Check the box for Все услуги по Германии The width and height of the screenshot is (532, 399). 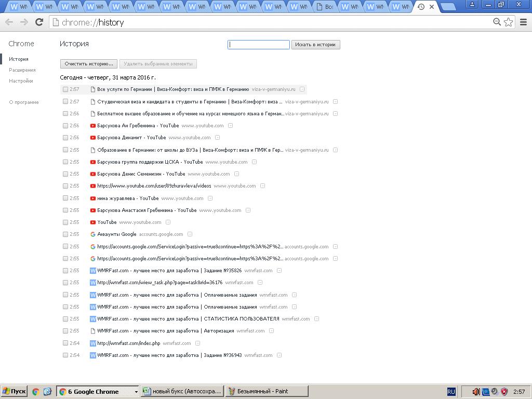pyautogui.click(x=65, y=89)
